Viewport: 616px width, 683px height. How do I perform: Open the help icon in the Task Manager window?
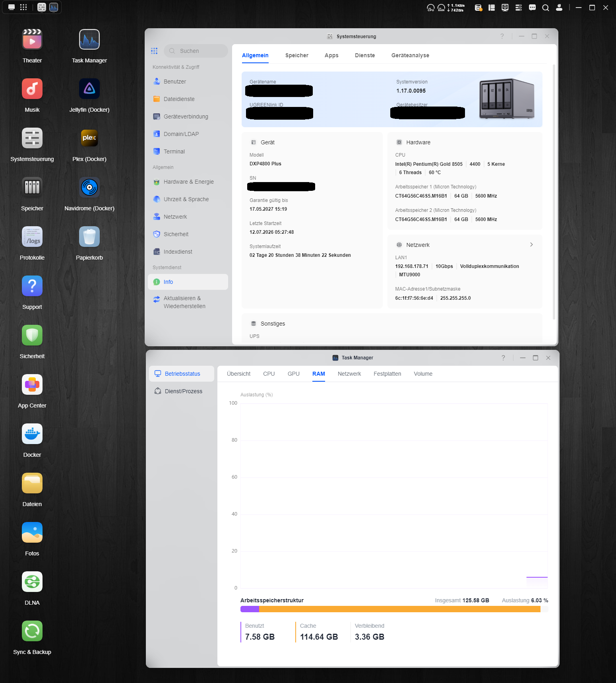[x=503, y=358]
